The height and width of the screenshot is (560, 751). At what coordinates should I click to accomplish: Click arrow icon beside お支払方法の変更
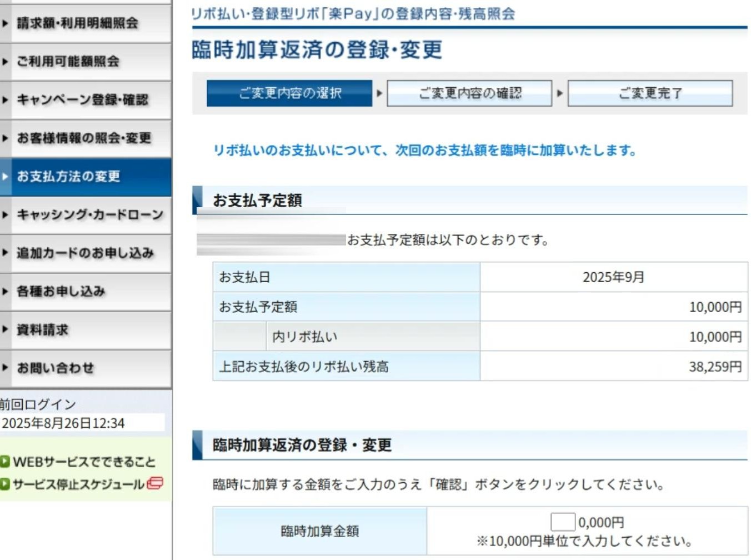[6, 177]
